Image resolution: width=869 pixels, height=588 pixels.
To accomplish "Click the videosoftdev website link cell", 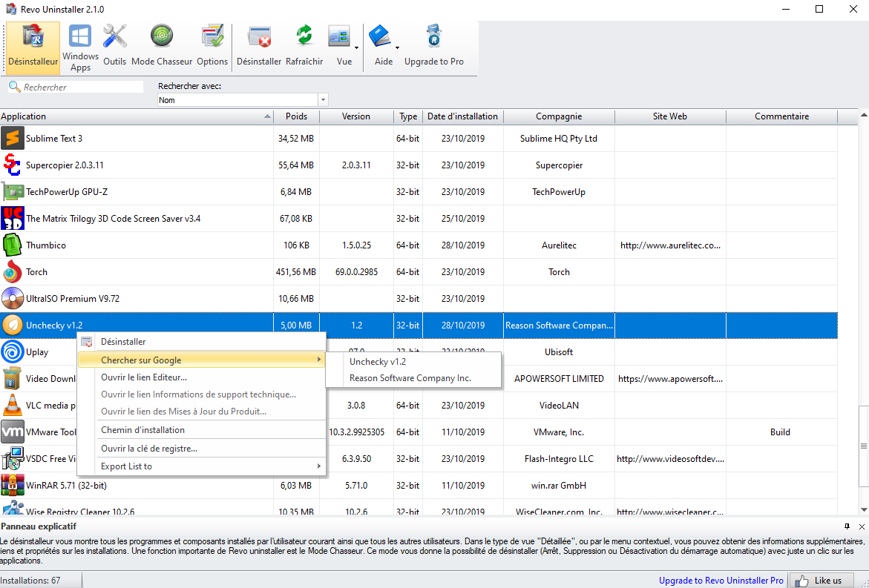I will (670, 459).
